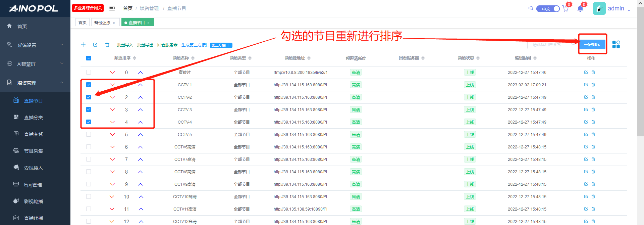This screenshot has width=644, height=225.
Task: Open the notification bell icon
Action: coord(580,9)
